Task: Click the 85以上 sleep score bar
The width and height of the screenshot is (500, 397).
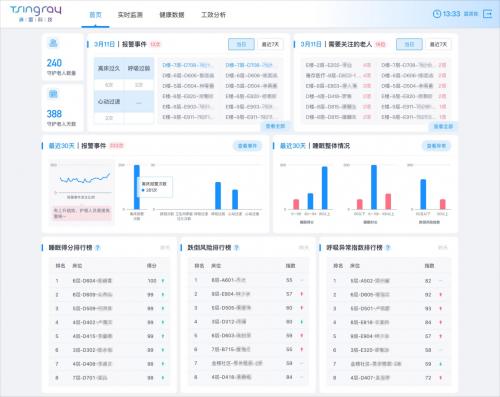Action: point(324,188)
